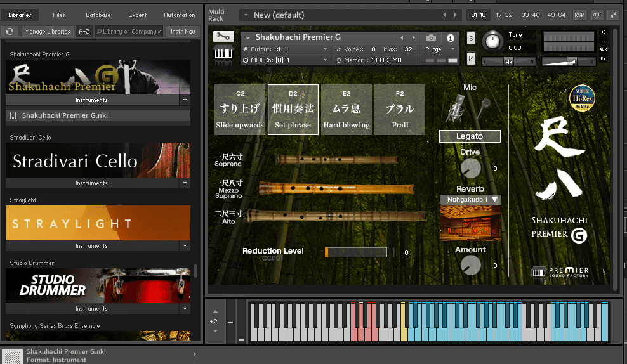
Task: Click the Premier Sound Factory logo
Action: pos(560,272)
